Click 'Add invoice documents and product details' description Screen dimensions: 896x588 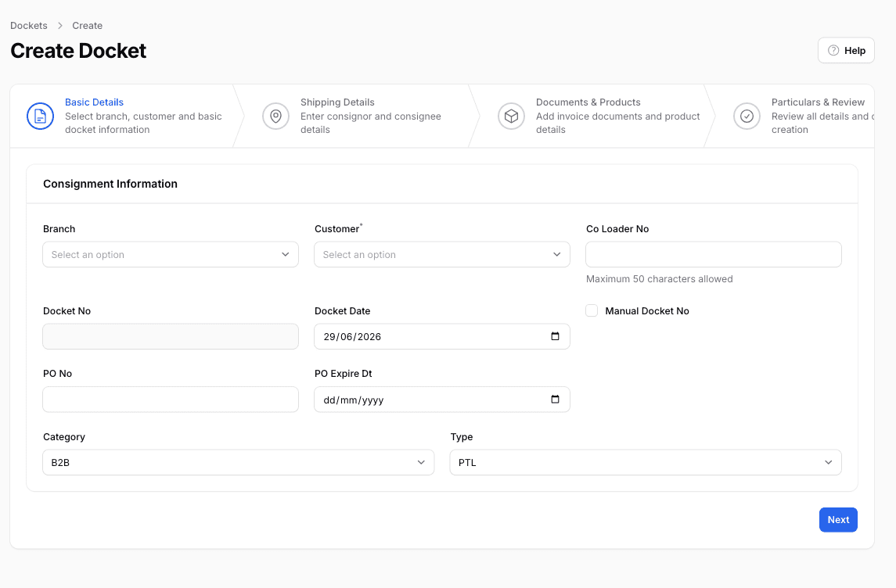pos(617,123)
